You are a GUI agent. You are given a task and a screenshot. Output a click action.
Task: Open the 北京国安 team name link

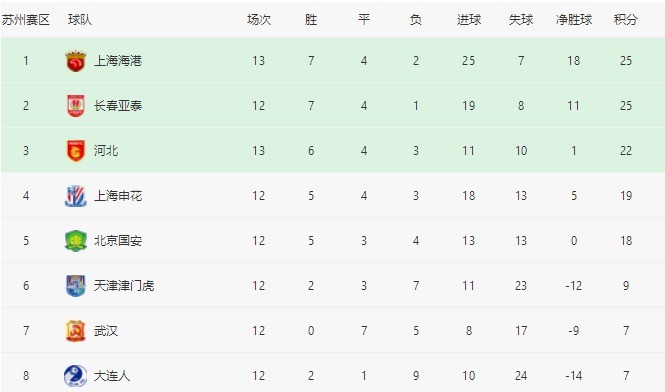117,241
